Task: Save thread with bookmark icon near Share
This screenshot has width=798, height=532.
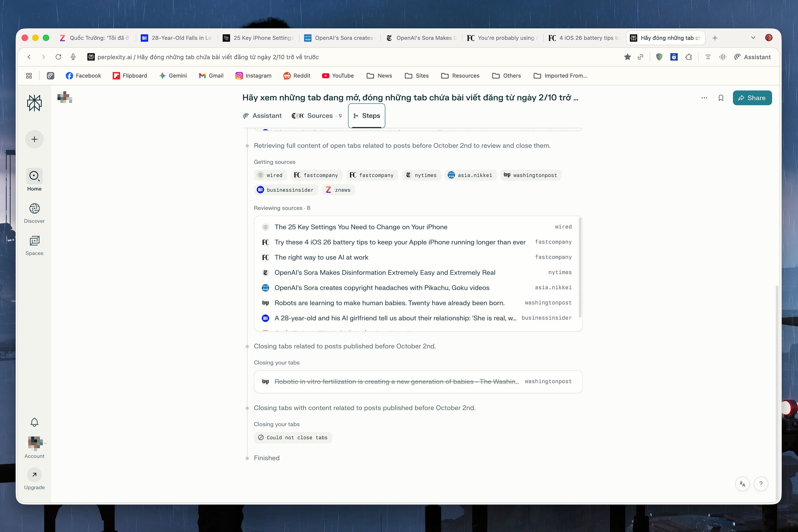Action: coord(721,98)
